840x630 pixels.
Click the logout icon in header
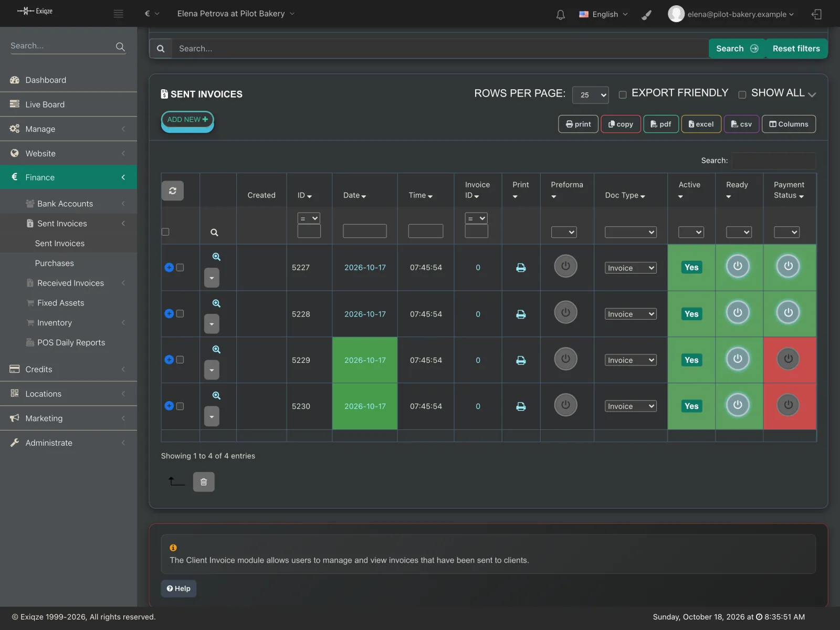pos(816,14)
